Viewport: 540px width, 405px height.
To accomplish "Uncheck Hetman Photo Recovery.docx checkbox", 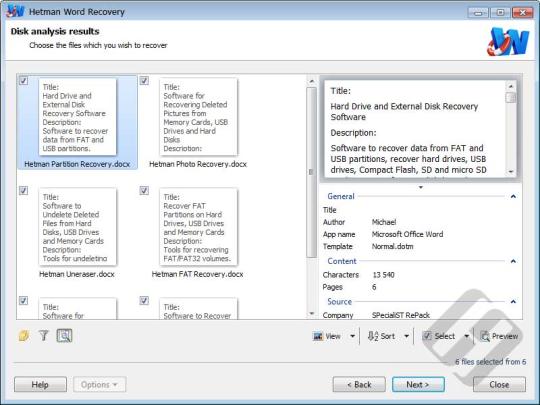I will pyautogui.click(x=144, y=81).
